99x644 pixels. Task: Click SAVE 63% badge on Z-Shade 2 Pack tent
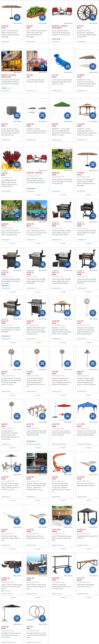42,115
